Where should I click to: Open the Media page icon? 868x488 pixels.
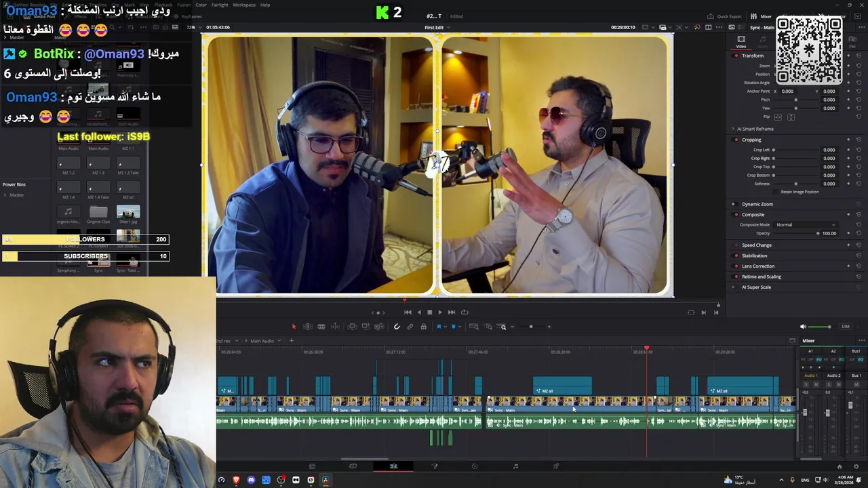click(x=312, y=466)
